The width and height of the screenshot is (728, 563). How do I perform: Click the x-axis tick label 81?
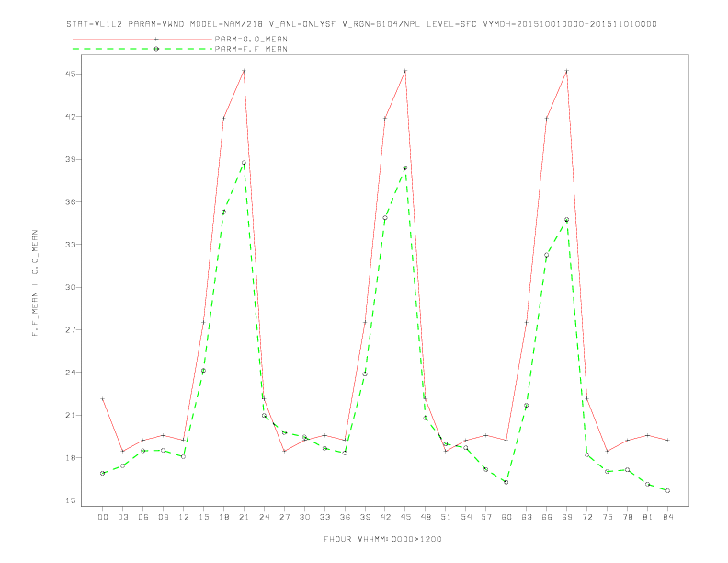coord(648,517)
